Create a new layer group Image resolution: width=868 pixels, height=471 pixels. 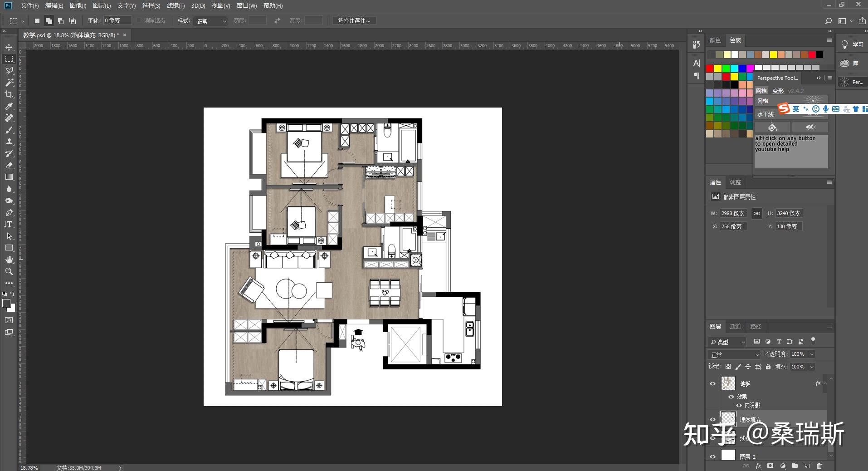pyautogui.click(x=795, y=466)
